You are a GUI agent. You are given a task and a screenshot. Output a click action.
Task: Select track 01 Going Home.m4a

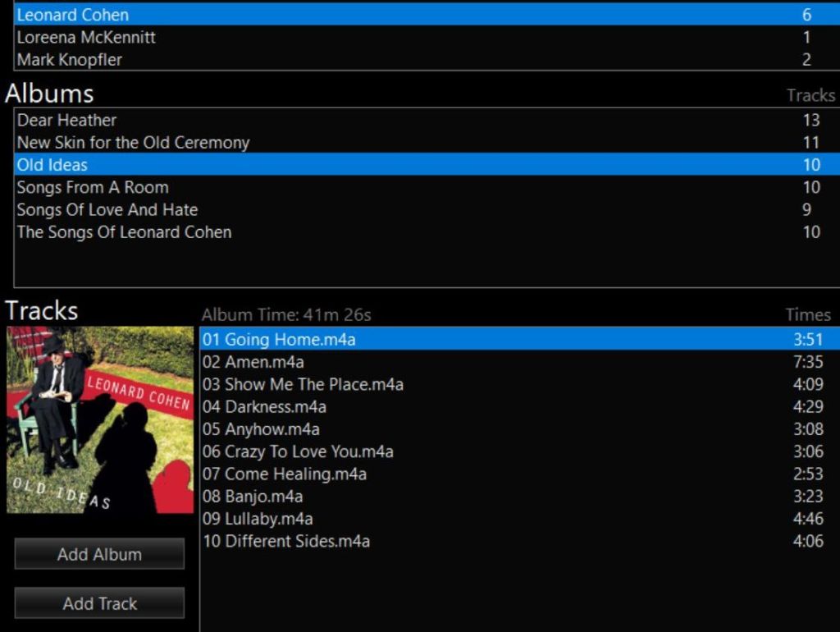[279, 340]
